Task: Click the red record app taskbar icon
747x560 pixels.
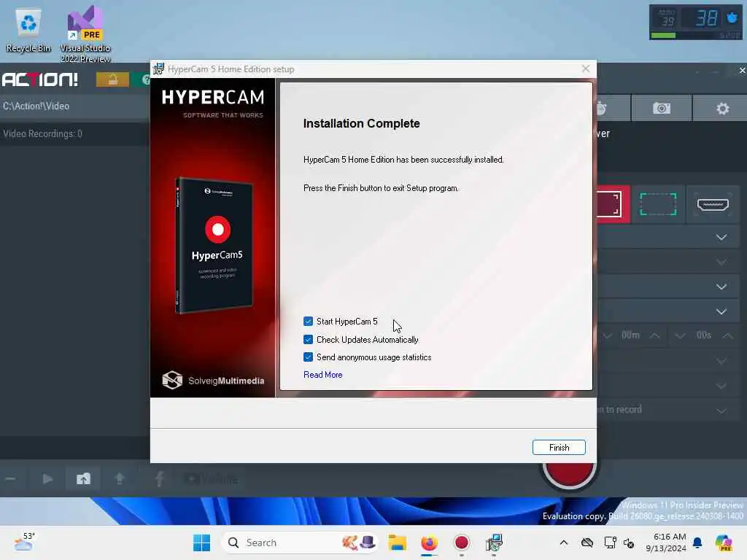Action: [x=462, y=542]
